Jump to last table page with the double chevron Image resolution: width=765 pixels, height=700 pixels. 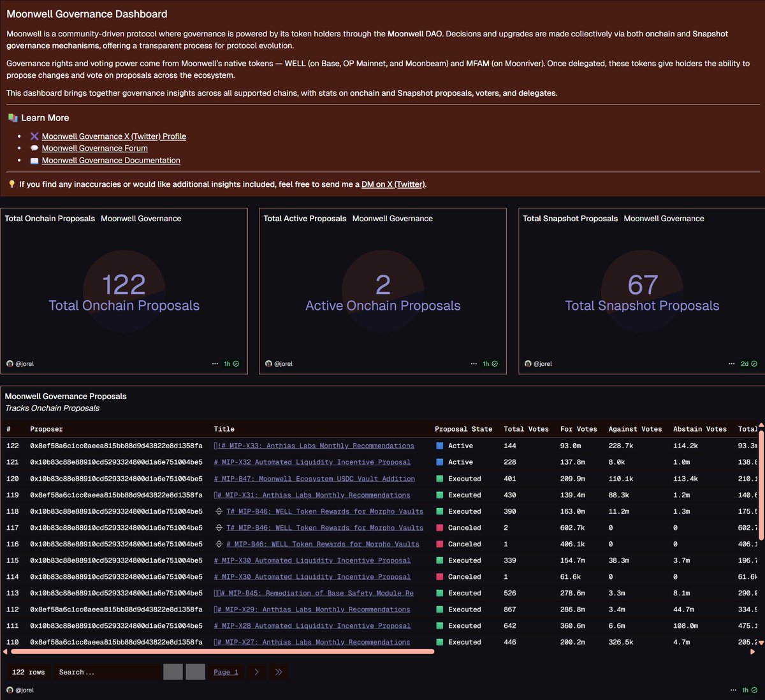click(x=279, y=672)
